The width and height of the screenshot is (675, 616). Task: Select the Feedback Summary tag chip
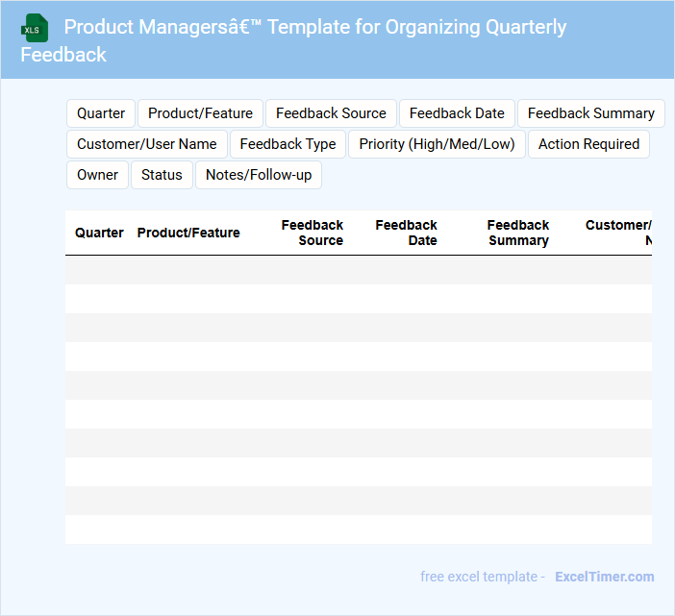point(590,113)
